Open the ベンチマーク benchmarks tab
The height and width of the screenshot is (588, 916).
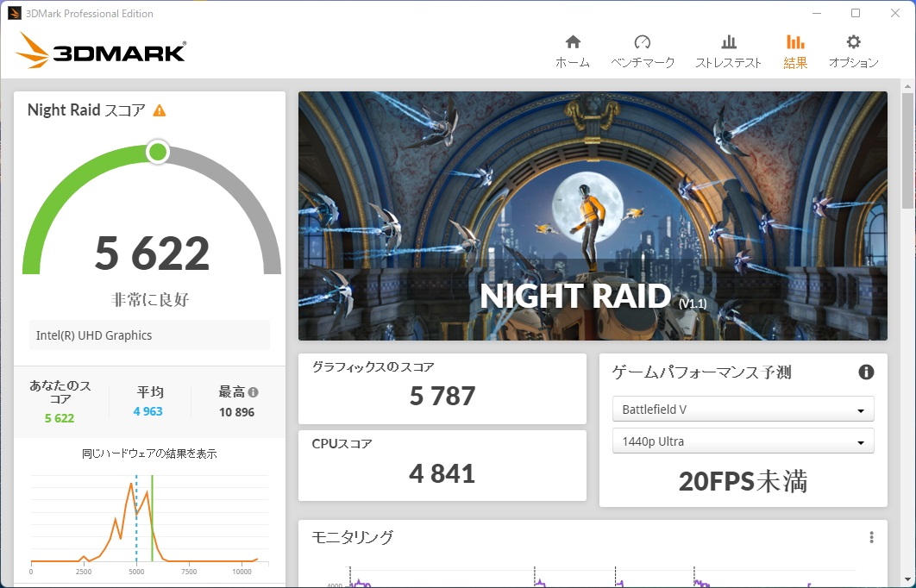[x=643, y=52]
